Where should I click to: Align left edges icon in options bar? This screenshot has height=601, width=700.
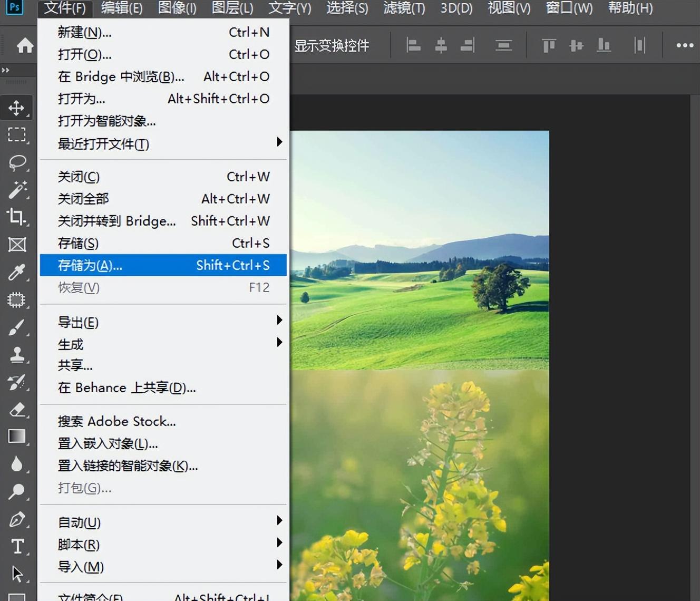point(414,46)
